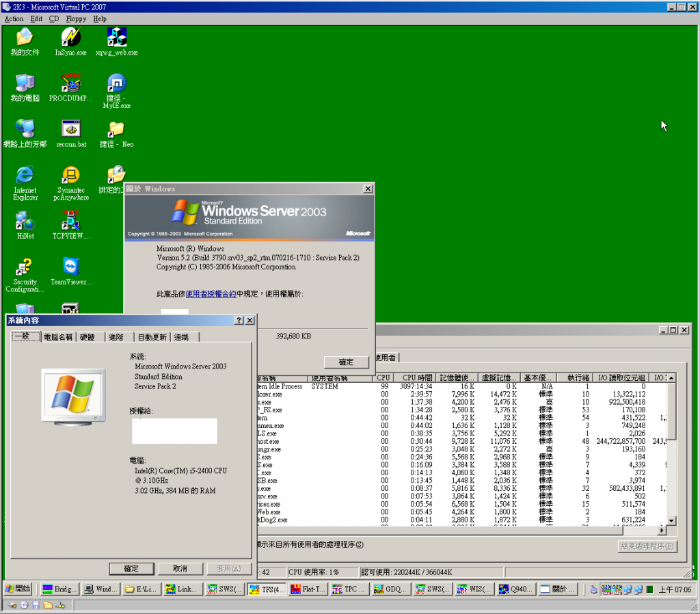Open the reconn.bat desktop icon
The image size is (700, 614).
(71, 133)
